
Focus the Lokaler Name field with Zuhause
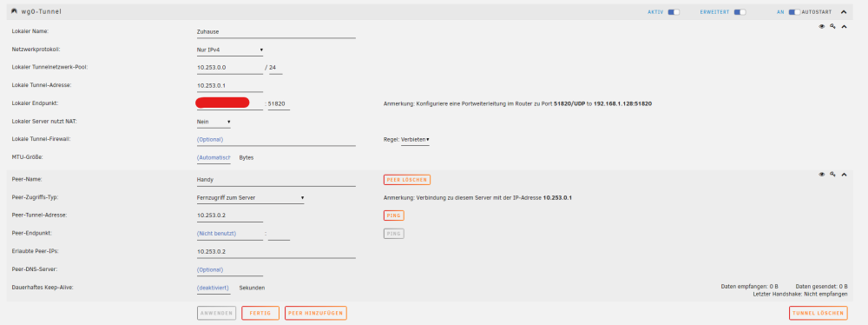(276, 32)
